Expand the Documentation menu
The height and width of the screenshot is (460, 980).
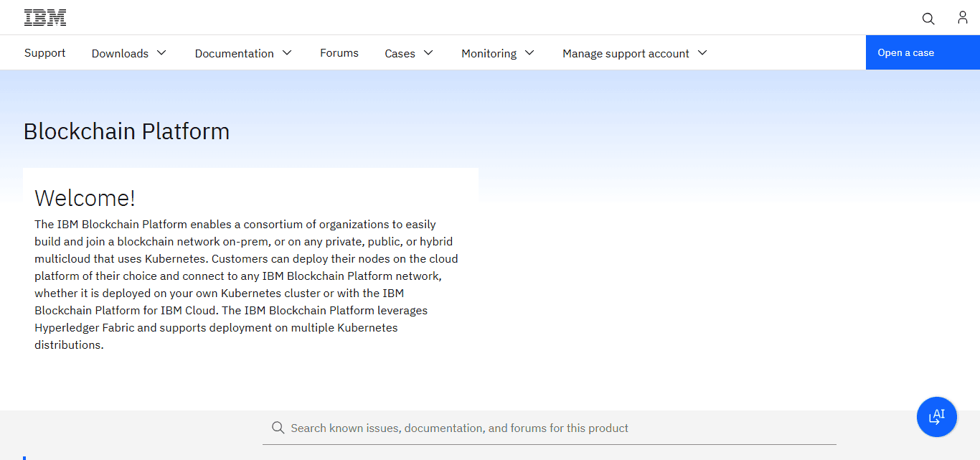(244, 53)
